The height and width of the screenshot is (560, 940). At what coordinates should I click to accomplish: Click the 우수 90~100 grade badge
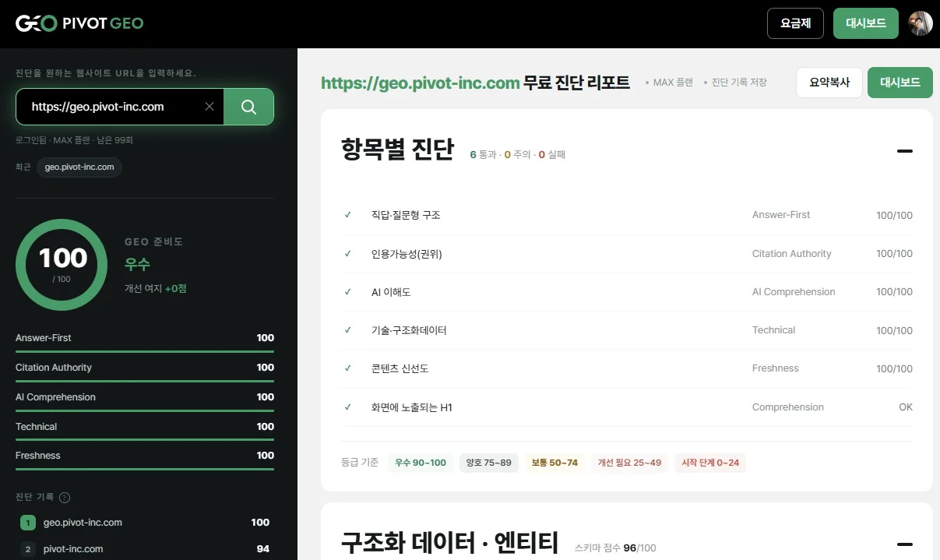point(421,463)
